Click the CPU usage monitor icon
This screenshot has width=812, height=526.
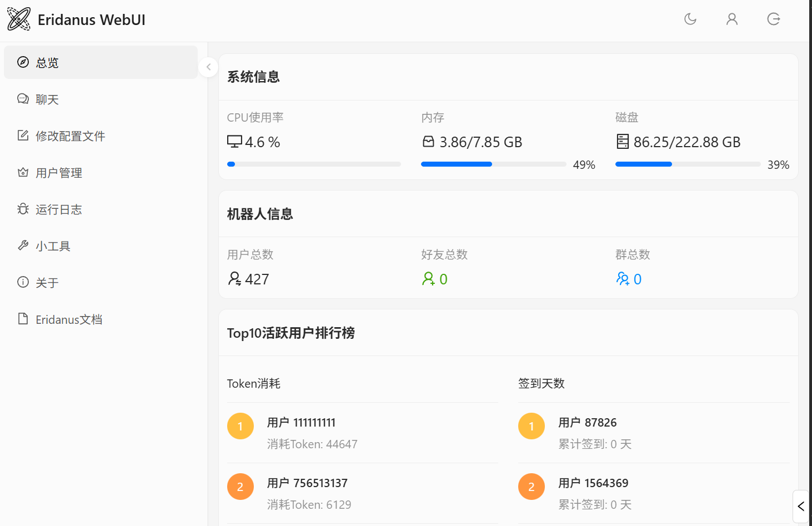(234, 142)
